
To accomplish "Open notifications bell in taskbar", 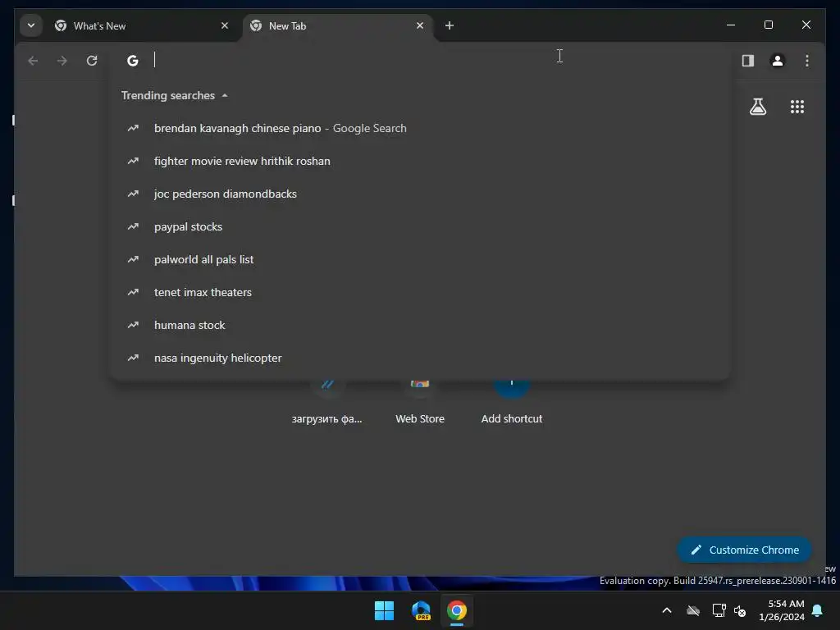I will pos(818,610).
